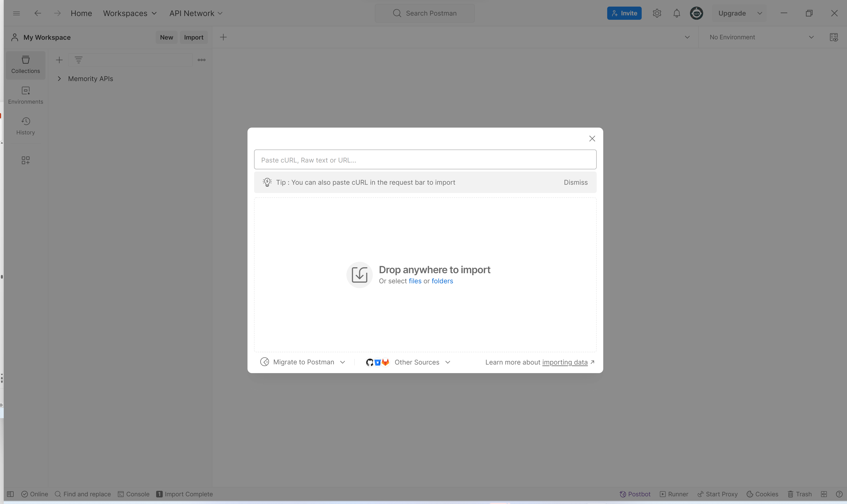Open the History sidebar panel
Image resolution: width=847 pixels, height=504 pixels.
point(25,126)
